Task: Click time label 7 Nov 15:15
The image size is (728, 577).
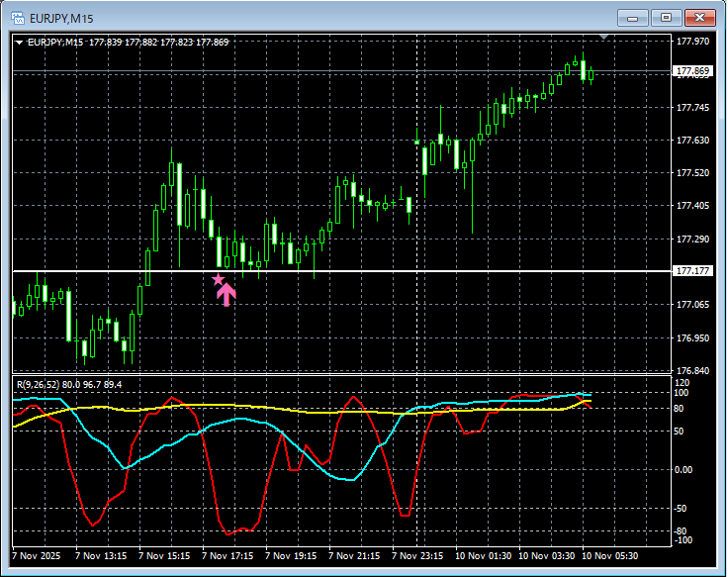Action: pos(164,556)
